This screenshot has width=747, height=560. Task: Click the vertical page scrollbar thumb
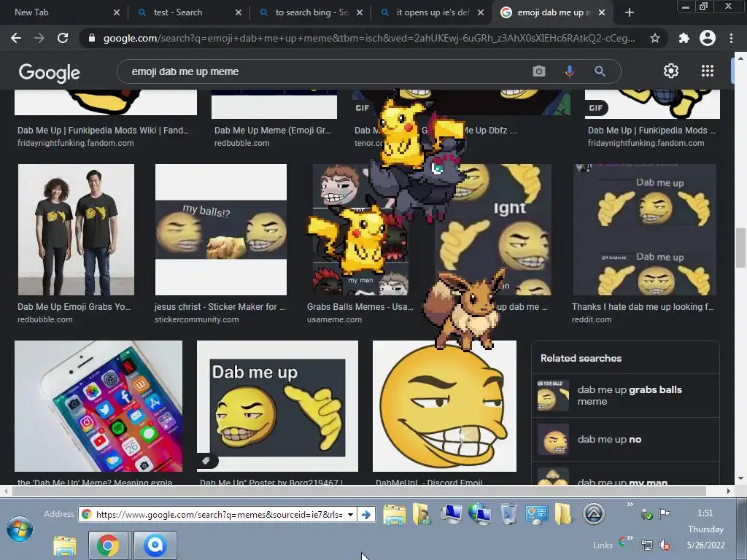click(x=740, y=248)
